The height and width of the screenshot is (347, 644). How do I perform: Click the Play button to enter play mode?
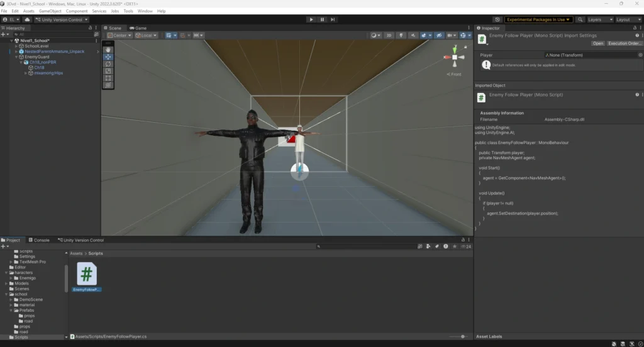[311, 19]
